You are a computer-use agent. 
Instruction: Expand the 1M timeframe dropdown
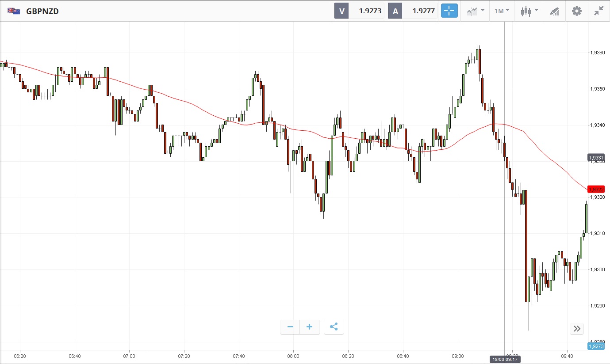(502, 11)
